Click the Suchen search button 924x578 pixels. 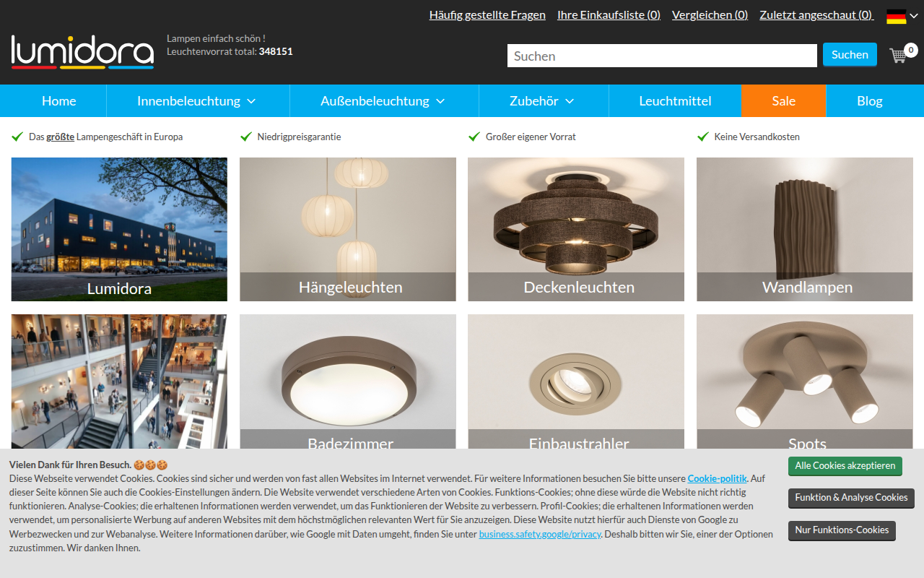click(850, 55)
